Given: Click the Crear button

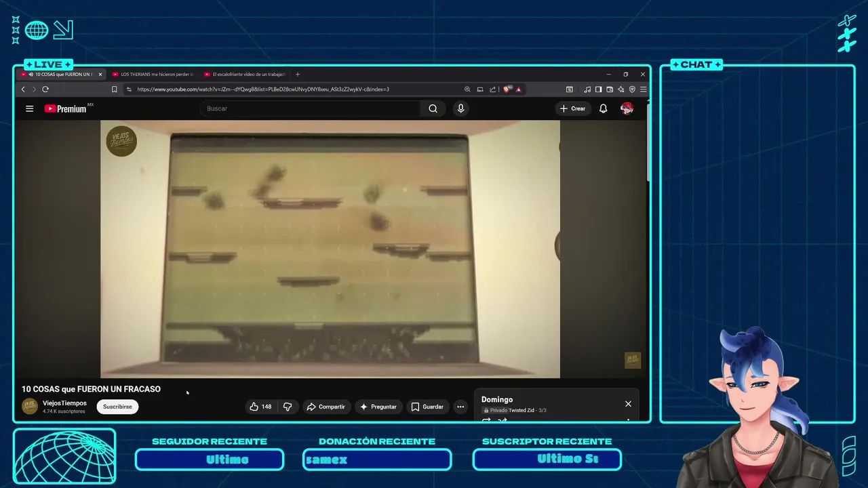Looking at the screenshot, I should coord(573,108).
